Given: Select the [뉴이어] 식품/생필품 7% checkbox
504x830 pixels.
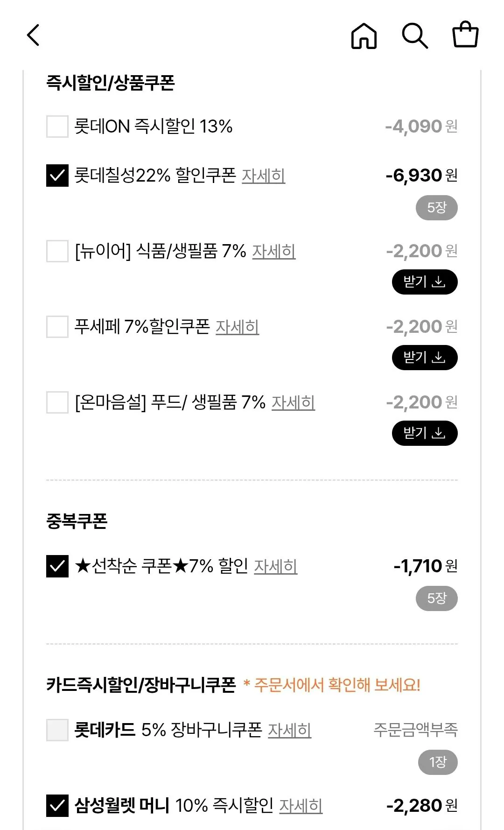Looking at the screenshot, I should [57, 251].
